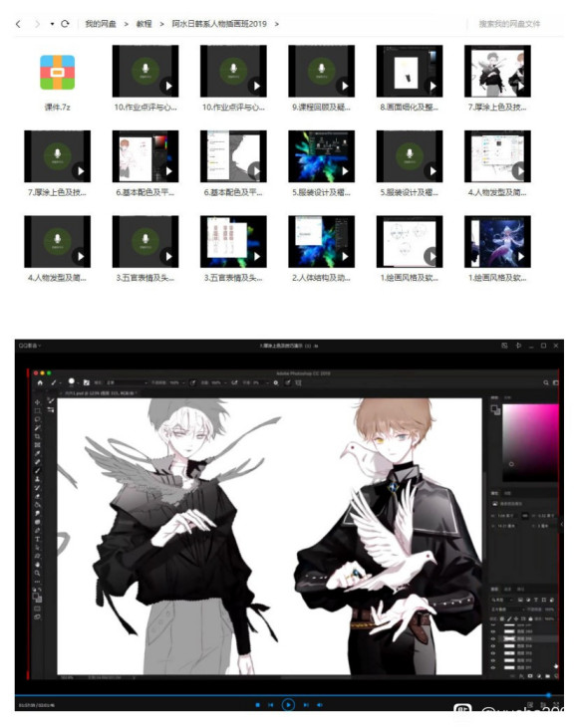Skip to the next video with the next-track icon
This screenshot has height=728, width=578.
click(x=306, y=705)
